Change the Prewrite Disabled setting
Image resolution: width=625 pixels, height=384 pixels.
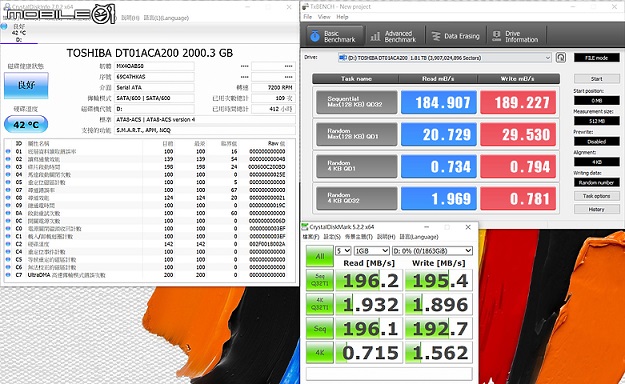coord(596,142)
